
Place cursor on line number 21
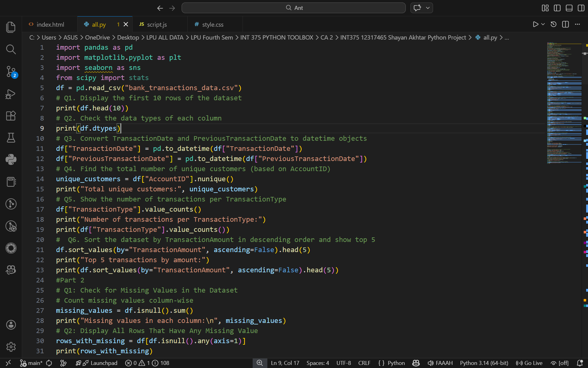40,250
